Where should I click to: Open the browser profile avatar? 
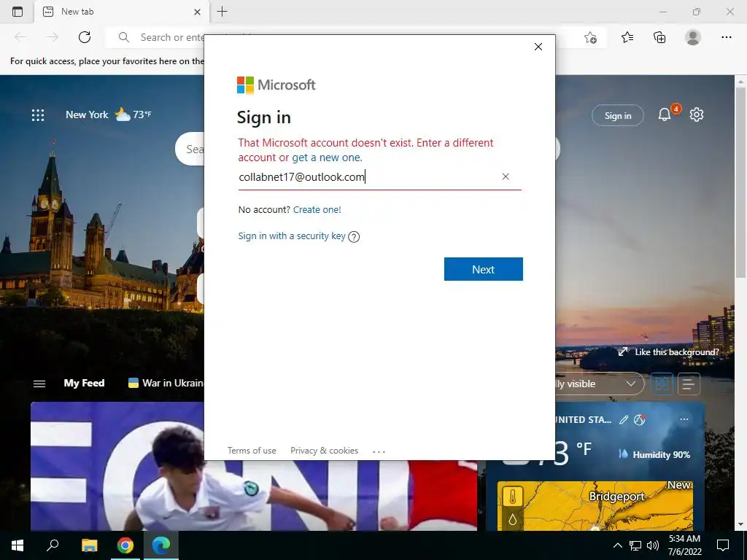(x=693, y=37)
